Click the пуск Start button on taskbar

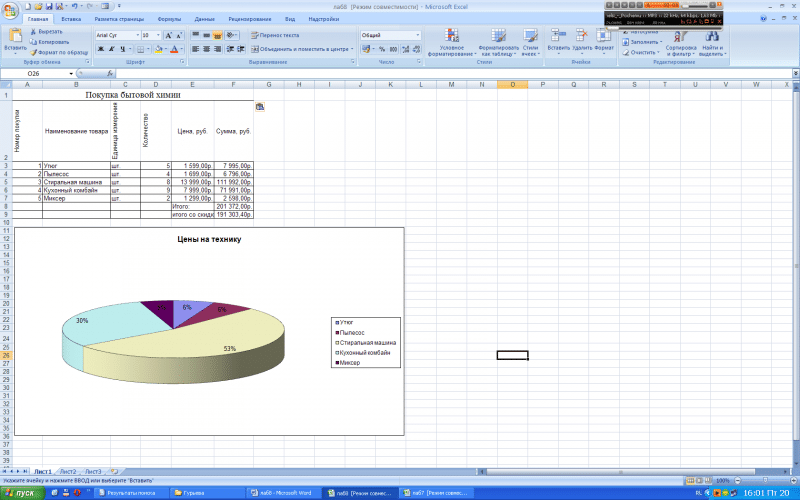coord(22,493)
